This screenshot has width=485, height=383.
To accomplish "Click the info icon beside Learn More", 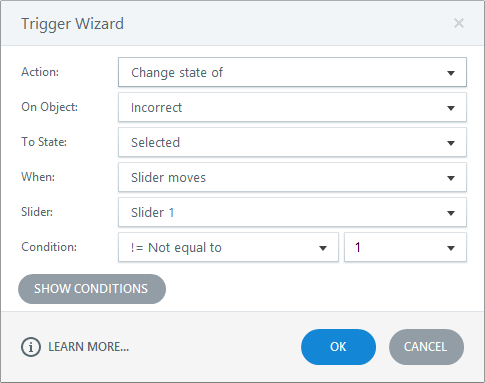I will (31, 347).
